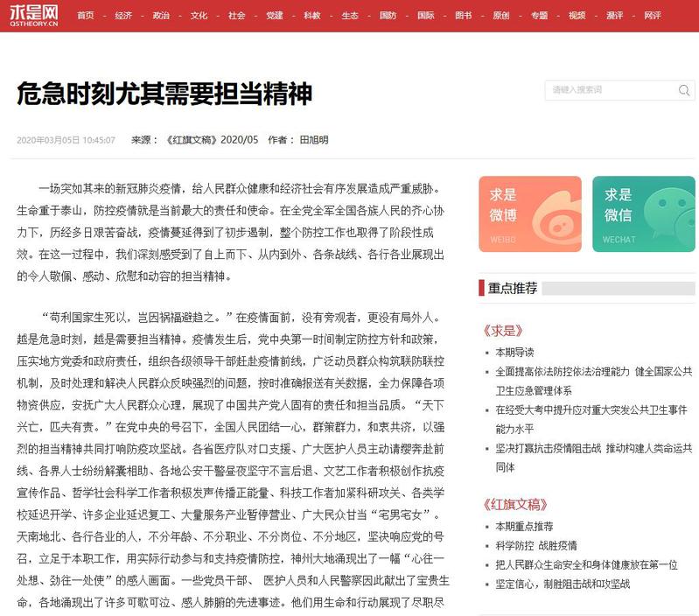Open 把人民群众生命安全和身体健康放在第一位 link
Viewport: 699px width, 616px height.
coord(586,564)
